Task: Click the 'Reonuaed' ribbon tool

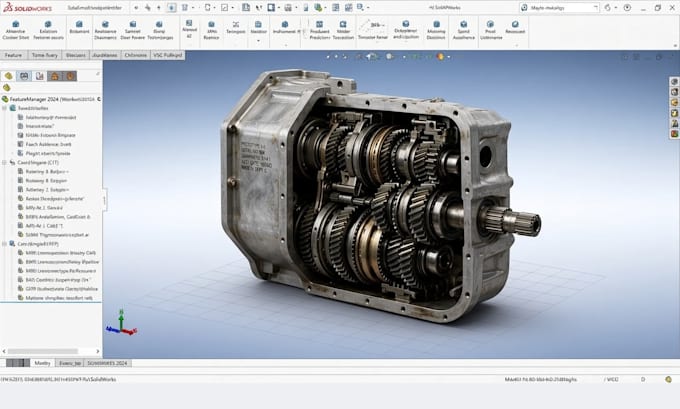Action: tap(515, 27)
